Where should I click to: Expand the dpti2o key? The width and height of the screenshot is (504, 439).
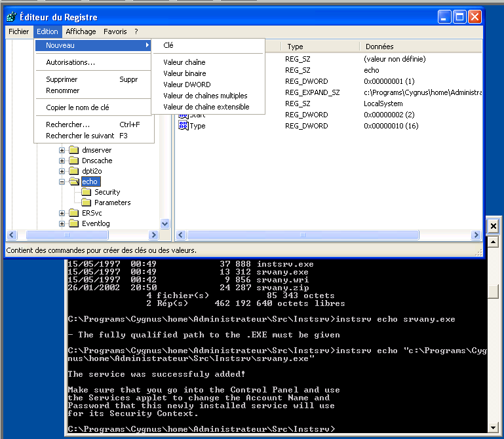(62, 171)
